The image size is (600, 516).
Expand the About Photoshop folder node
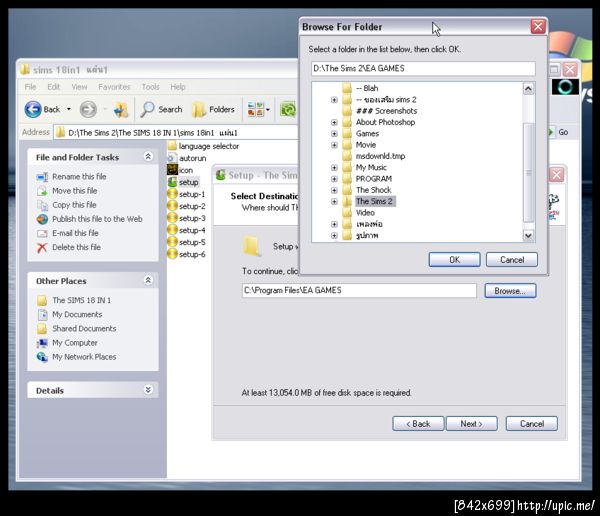point(334,122)
